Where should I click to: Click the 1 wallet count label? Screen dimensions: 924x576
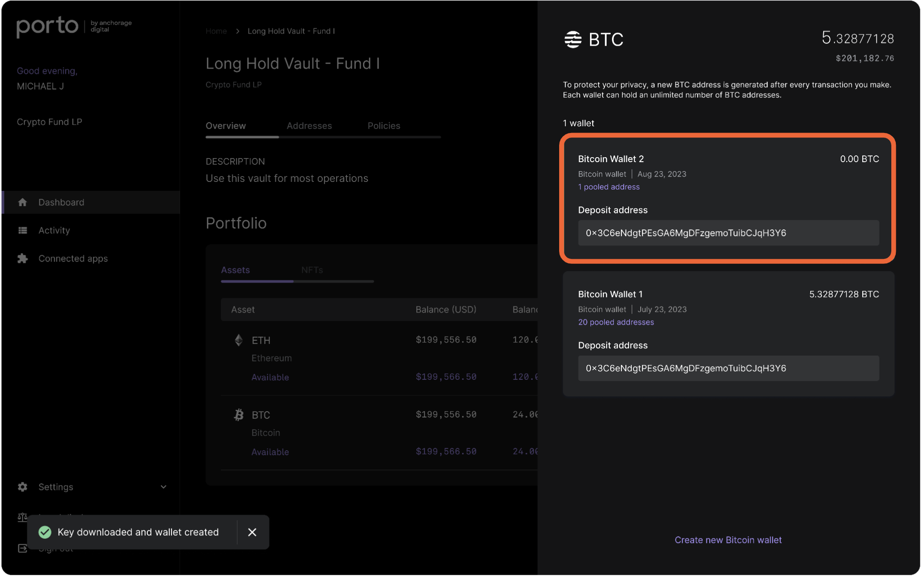pos(578,124)
